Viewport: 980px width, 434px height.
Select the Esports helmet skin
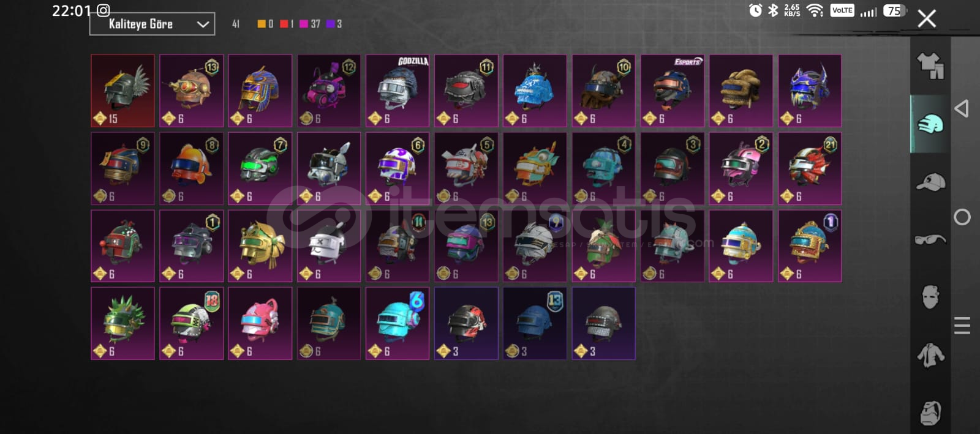click(x=672, y=91)
